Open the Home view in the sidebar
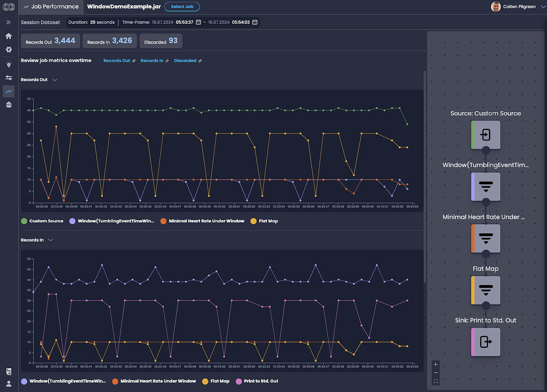 (8, 36)
